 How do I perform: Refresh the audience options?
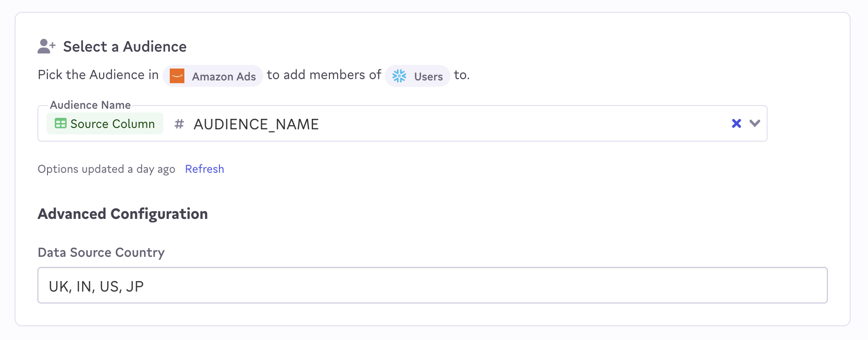pyautogui.click(x=204, y=169)
